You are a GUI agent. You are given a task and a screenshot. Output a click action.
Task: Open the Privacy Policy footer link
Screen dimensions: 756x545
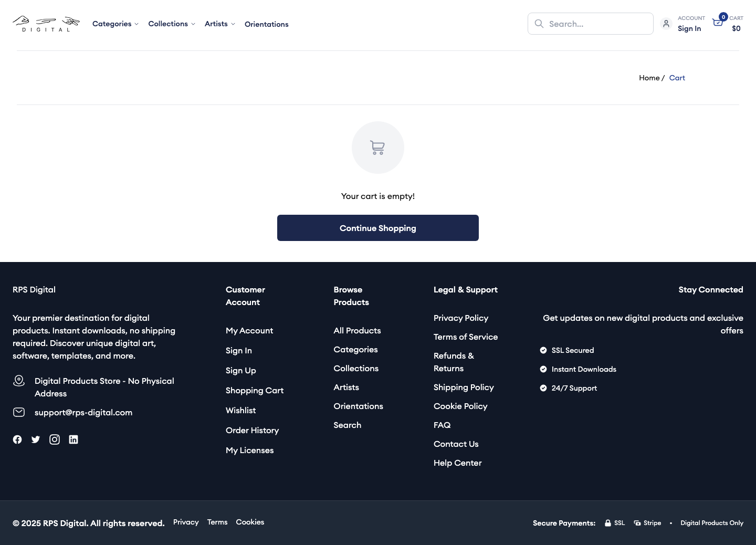click(x=460, y=318)
